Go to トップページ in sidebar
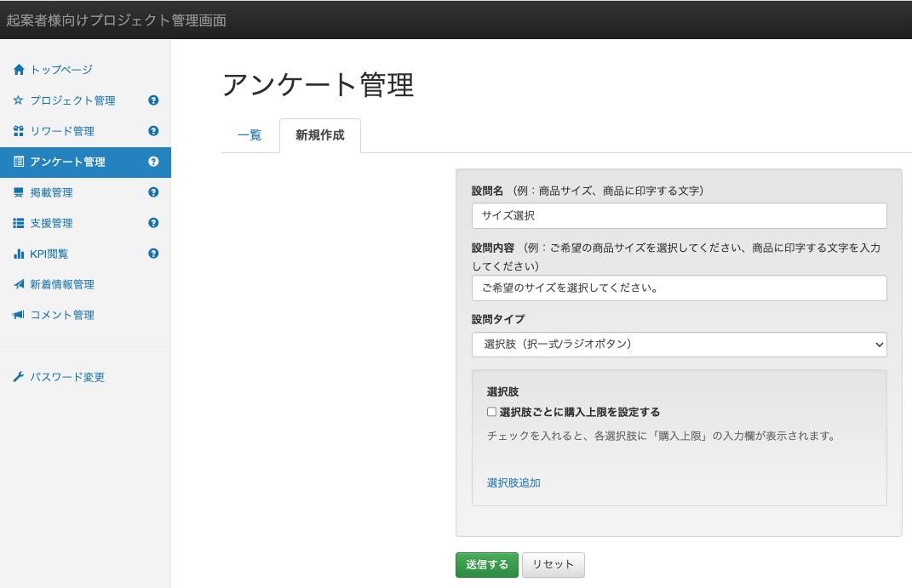 pyautogui.click(x=61, y=70)
